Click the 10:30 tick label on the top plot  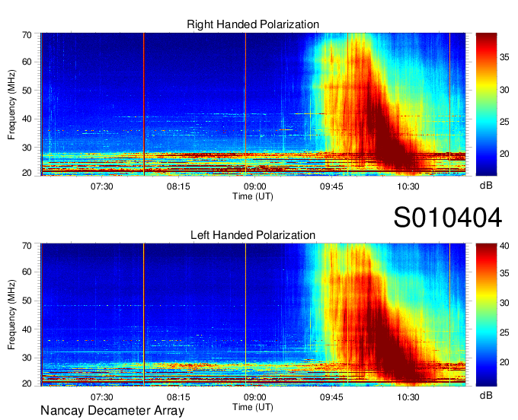click(x=408, y=186)
